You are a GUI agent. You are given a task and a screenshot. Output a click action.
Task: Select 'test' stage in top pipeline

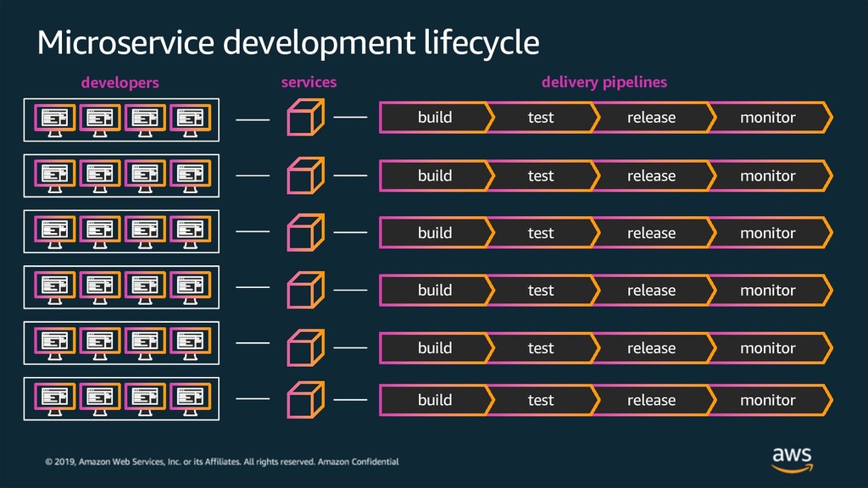(x=541, y=117)
